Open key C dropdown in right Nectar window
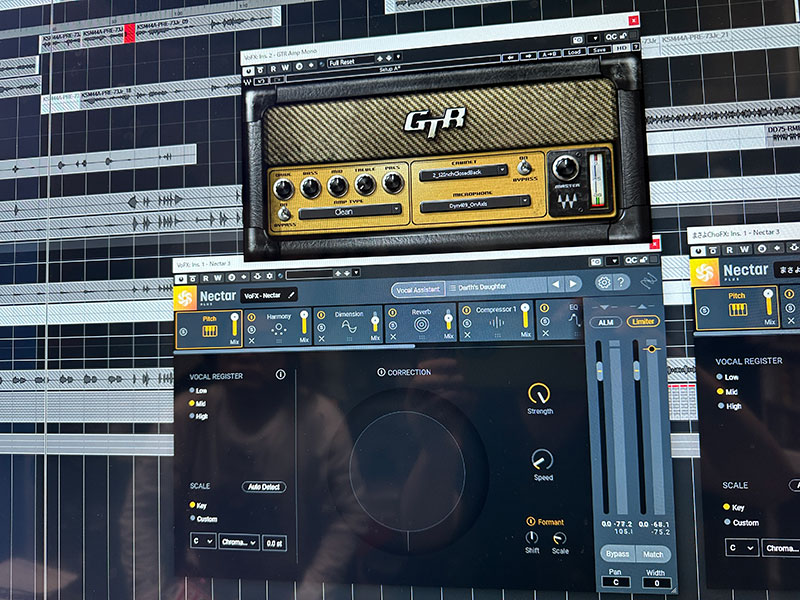The height and width of the screenshot is (600, 800). (741, 547)
